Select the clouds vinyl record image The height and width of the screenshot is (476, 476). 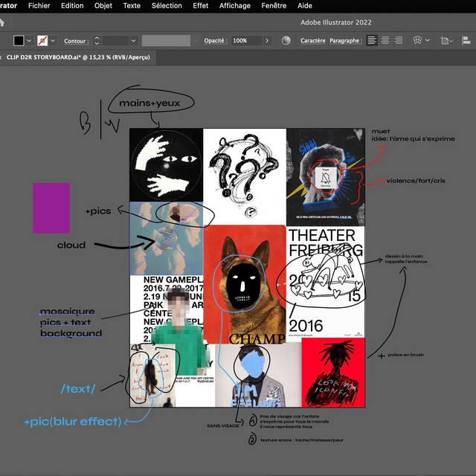point(167,239)
